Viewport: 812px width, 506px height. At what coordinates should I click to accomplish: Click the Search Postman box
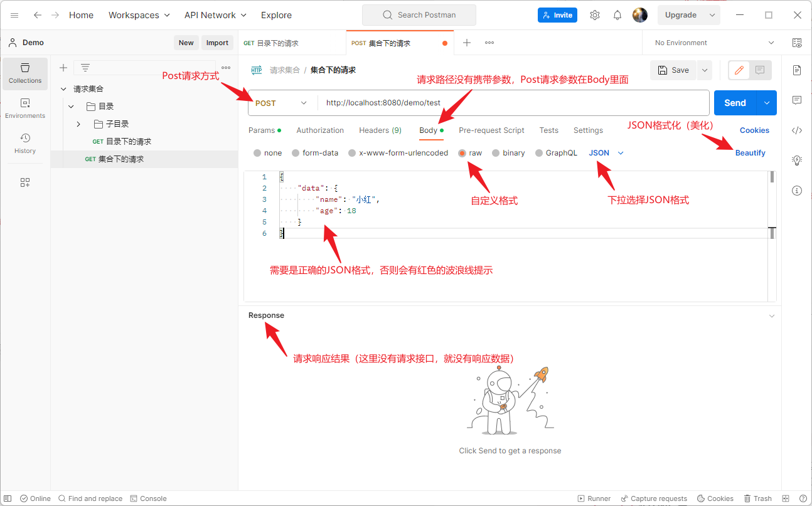click(419, 15)
